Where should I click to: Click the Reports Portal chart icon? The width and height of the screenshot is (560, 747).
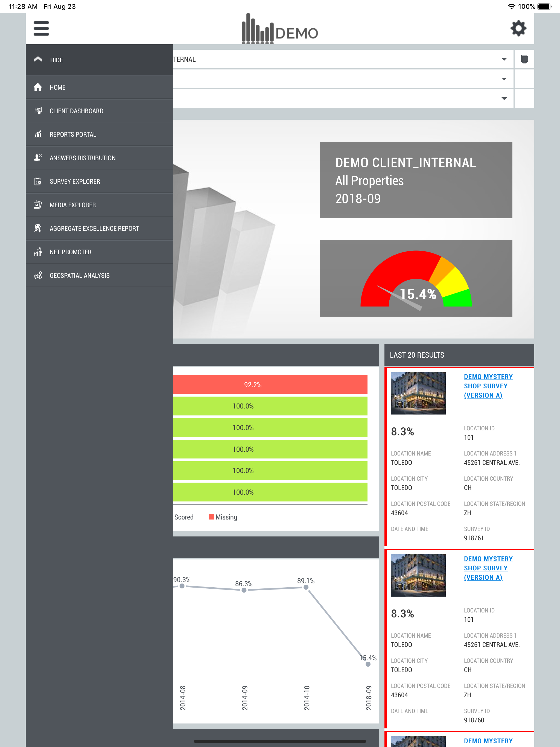pos(38,135)
